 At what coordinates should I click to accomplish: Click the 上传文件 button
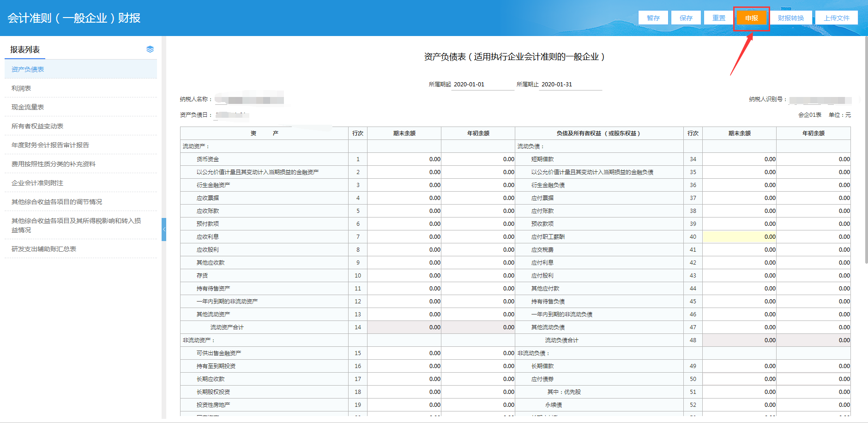(836, 18)
